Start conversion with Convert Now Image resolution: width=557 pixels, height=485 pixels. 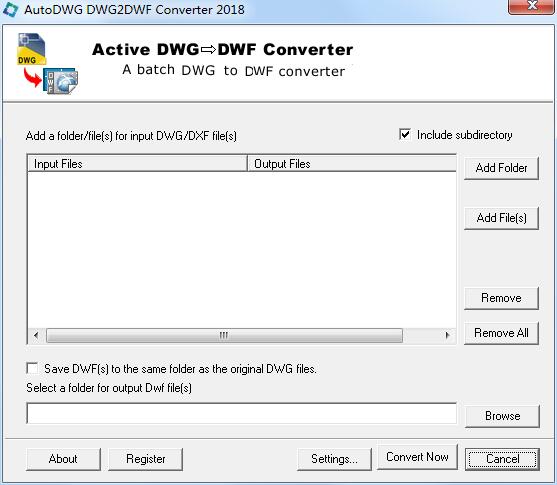point(417,457)
